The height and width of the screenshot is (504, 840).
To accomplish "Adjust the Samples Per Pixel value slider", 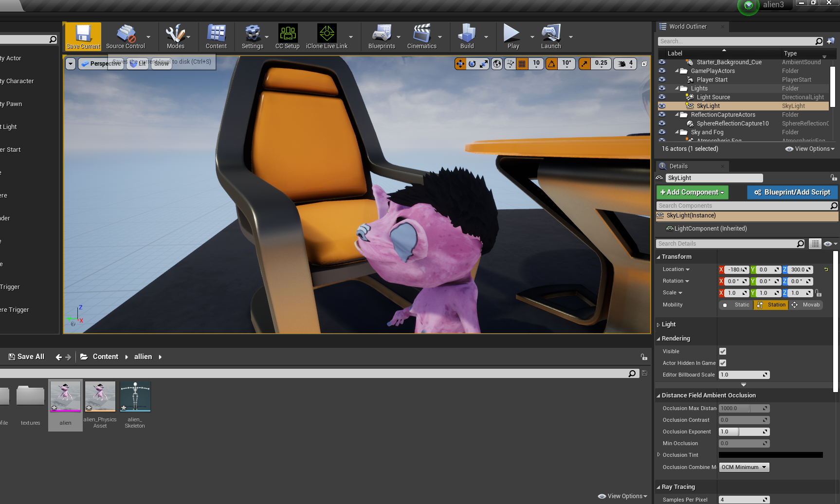I will coord(744,500).
